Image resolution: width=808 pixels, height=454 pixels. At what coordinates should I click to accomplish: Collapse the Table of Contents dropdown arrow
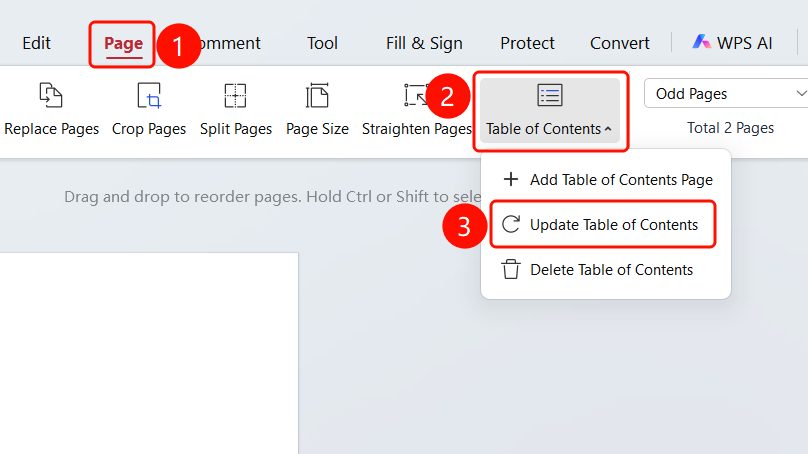[x=608, y=129]
